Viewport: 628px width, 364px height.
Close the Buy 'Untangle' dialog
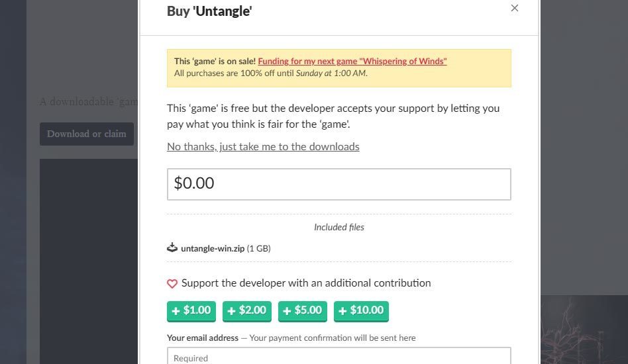point(515,8)
